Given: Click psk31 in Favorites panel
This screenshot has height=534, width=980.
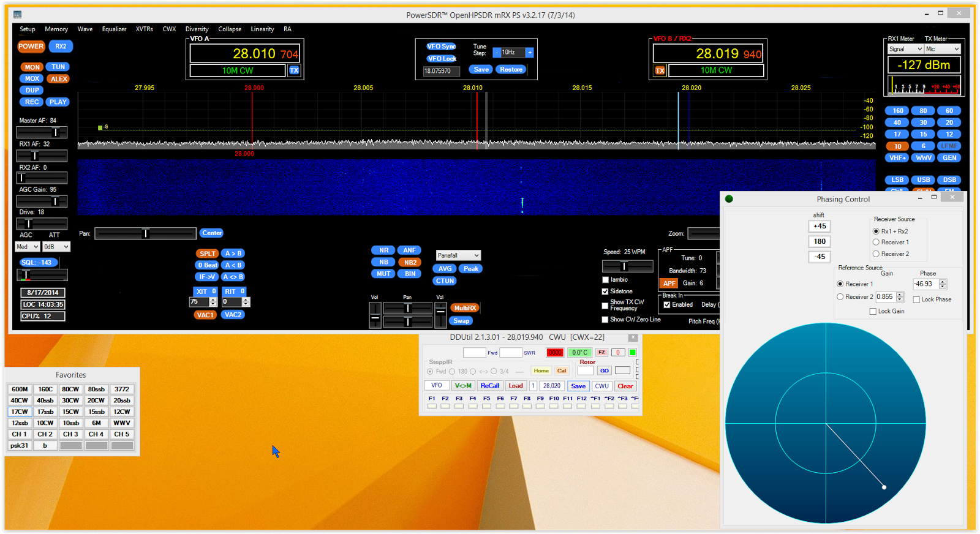Looking at the screenshot, I should coord(20,445).
